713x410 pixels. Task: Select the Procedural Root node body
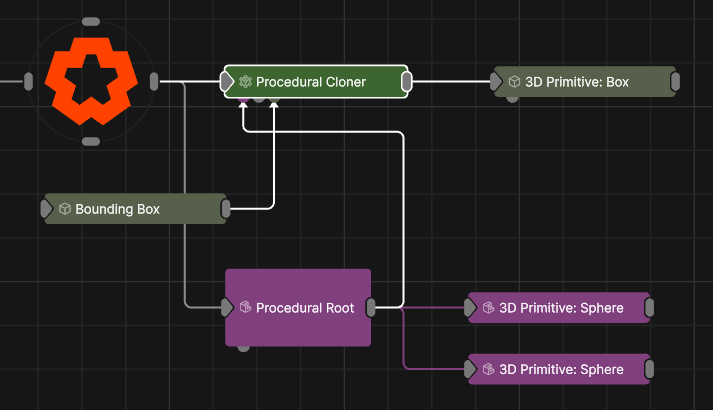(x=298, y=325)
